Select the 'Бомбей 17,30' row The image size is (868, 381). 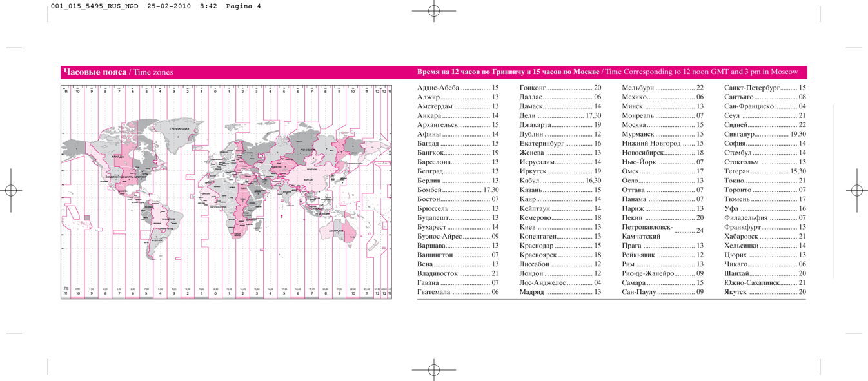click(x=458, y=190)
